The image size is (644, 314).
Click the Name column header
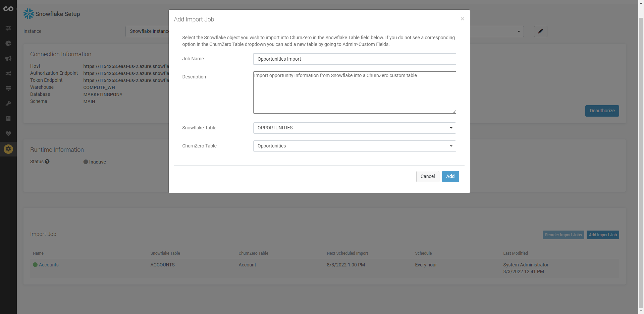click(38, 253)
